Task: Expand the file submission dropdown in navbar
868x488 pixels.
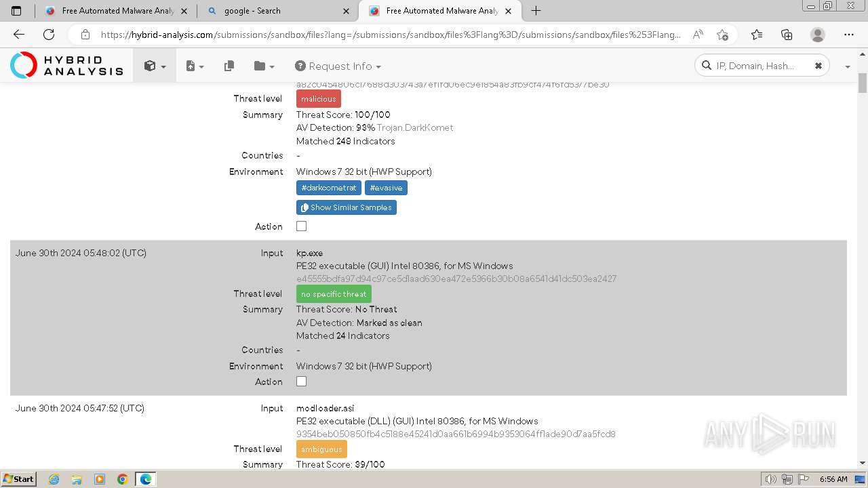Action: (195, 66)
